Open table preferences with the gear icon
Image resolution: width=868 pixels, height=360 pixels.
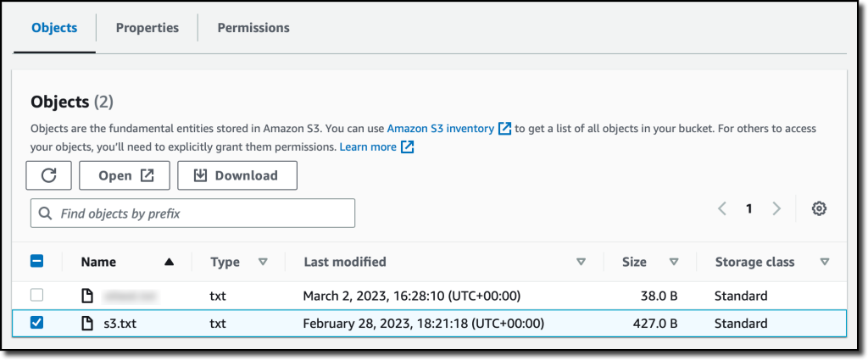820,208
